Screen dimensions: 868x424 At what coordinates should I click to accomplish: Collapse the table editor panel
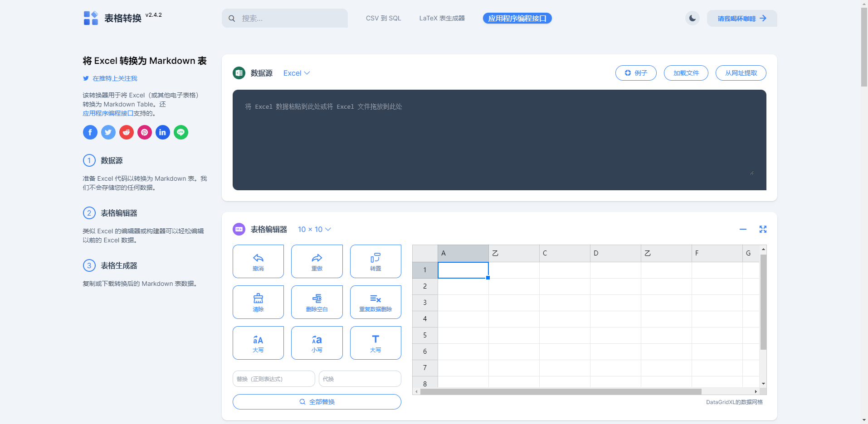click(x=743, y=229)
